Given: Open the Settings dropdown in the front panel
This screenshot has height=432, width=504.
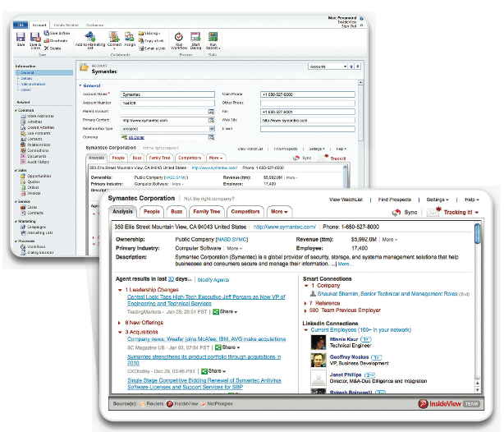Looking at the screenshot, I should point(438,200).
